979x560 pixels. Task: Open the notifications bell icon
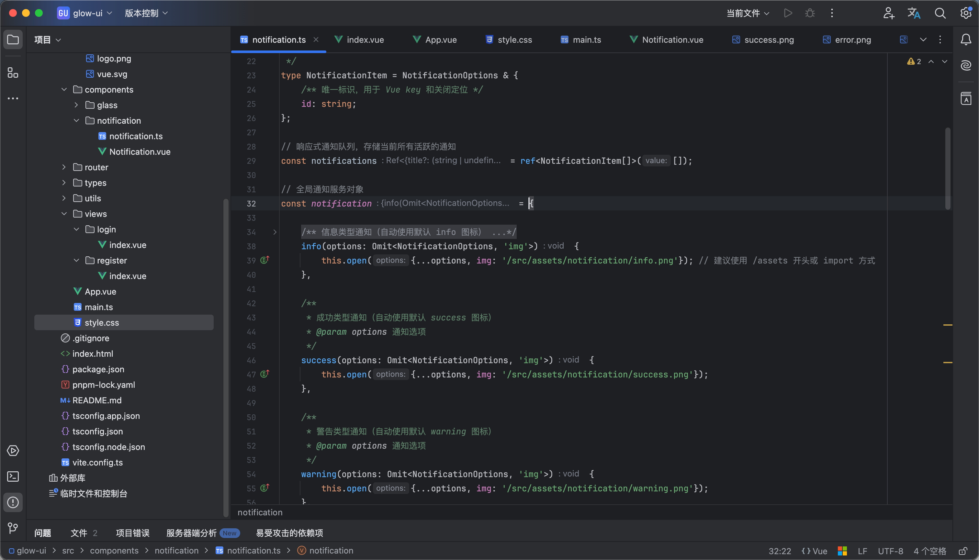click(x=966, y=39)
